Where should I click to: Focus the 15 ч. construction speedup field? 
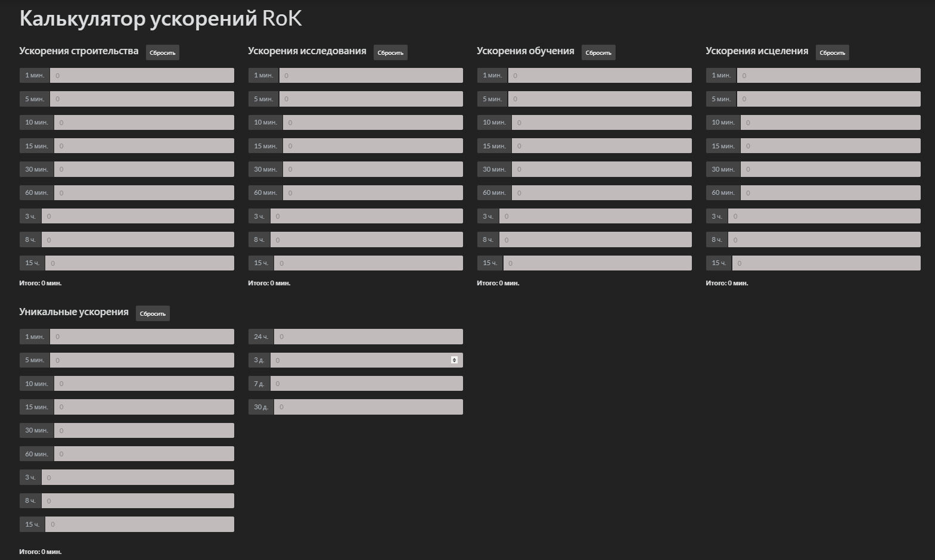pos(140,263)
